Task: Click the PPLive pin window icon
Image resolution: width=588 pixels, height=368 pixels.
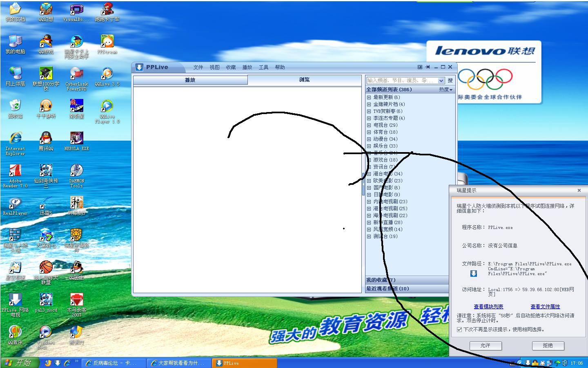Action: pyautogui.click(x=428, y=67)
